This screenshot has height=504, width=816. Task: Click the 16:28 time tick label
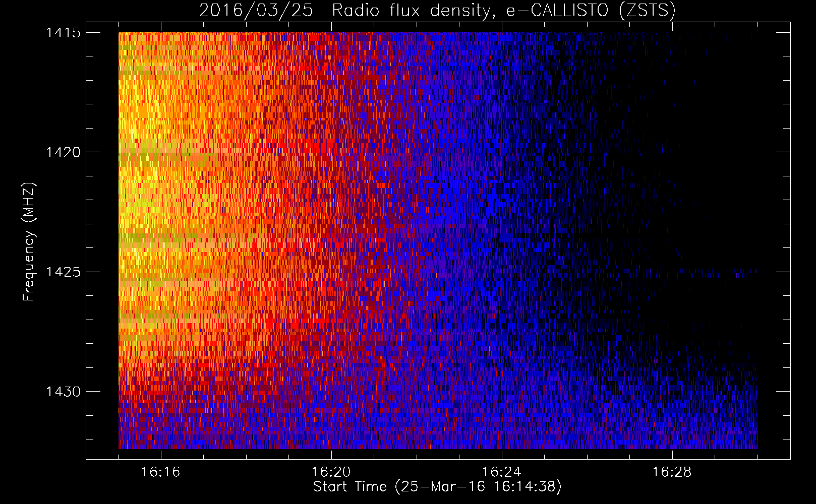[672, 472]
